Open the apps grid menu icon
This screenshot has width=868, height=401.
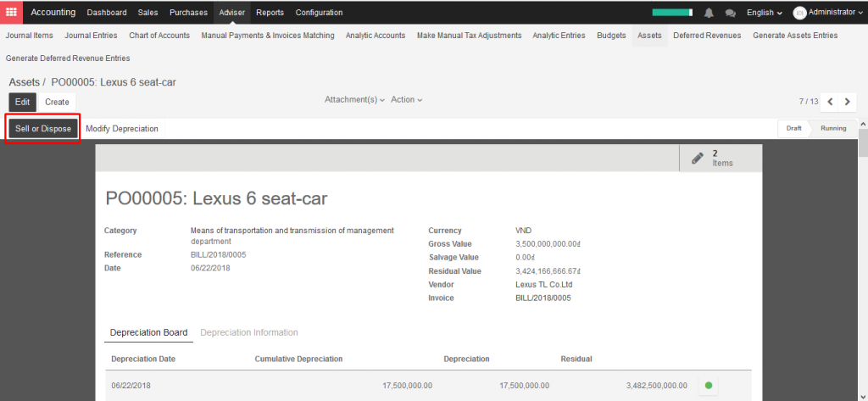click(x=11, y=12)
